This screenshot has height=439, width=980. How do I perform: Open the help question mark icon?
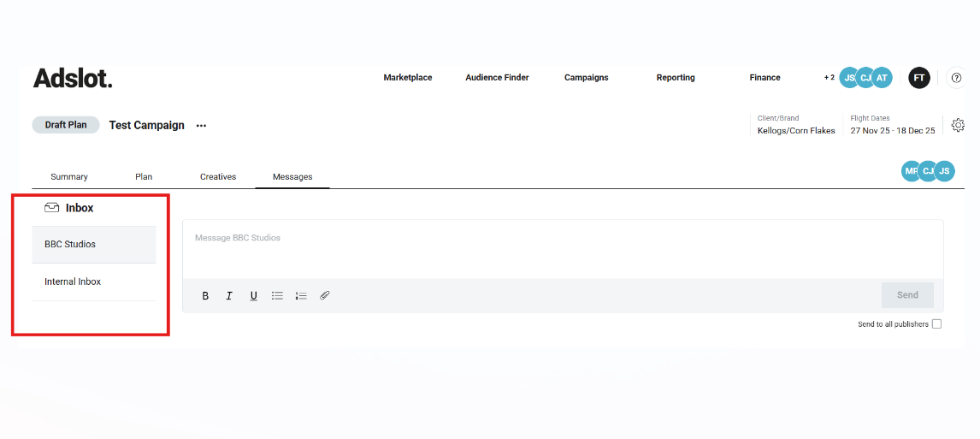tap(956, 78)
